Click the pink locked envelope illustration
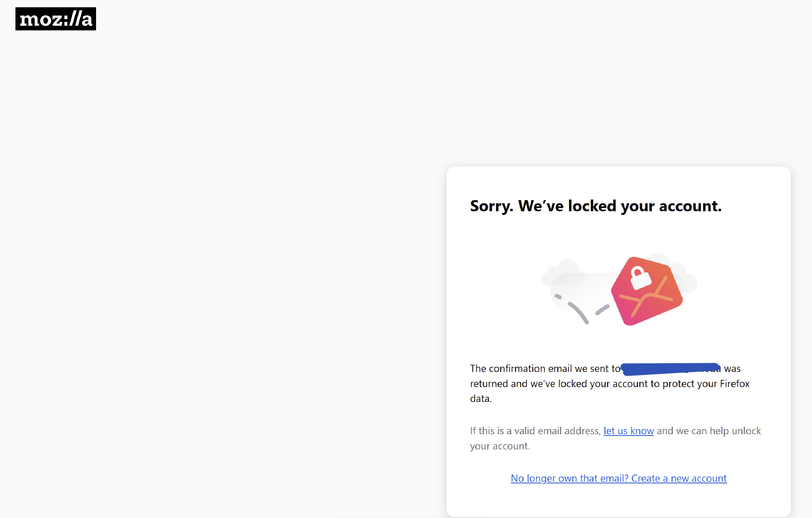 (x=647, y=291)
